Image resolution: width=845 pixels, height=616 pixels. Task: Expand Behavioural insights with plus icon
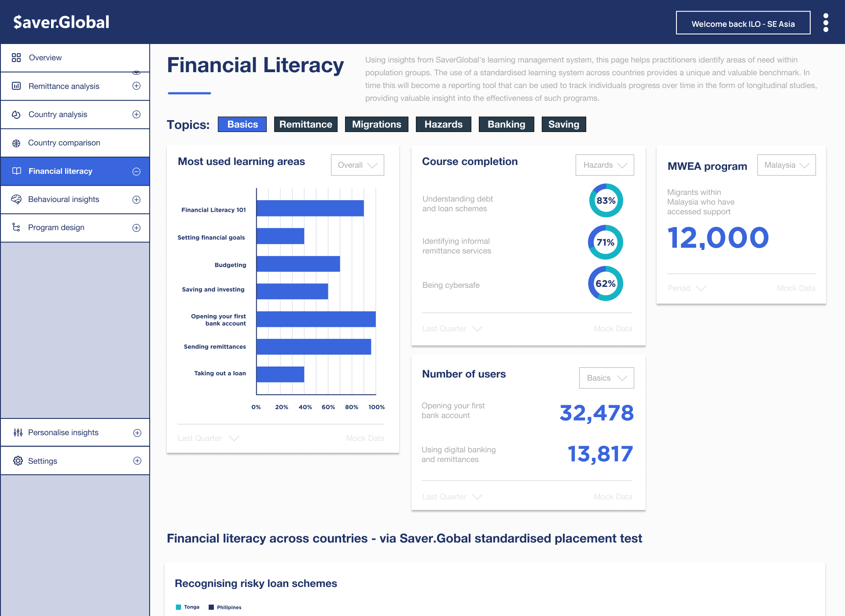tap(136, 200)
